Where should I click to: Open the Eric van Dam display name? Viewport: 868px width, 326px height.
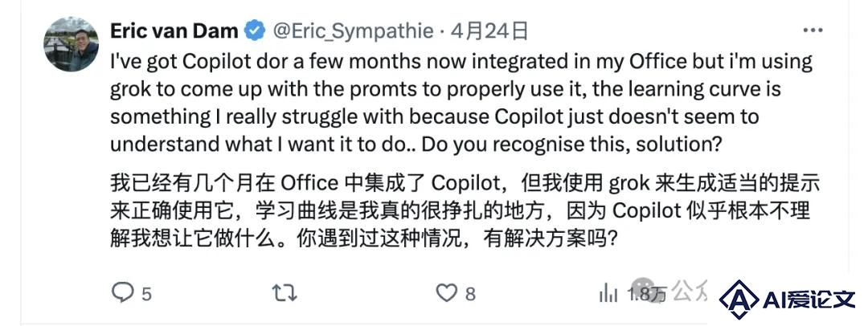click(174, 31)
